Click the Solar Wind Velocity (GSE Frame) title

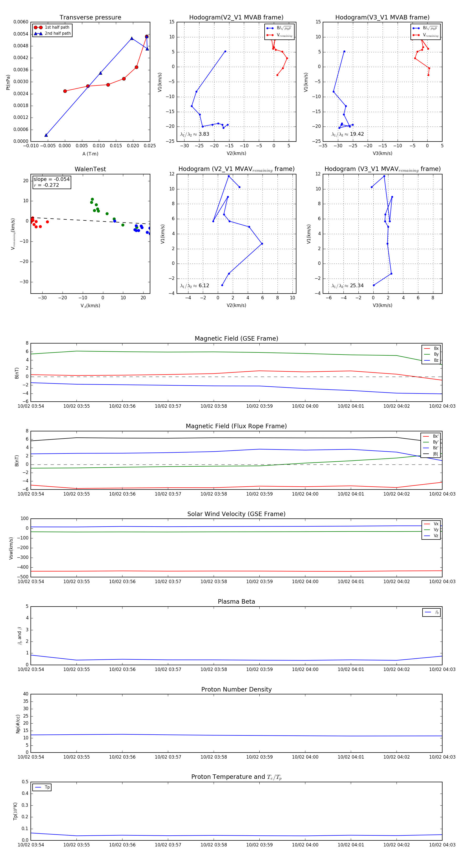(x=236, y=514)
